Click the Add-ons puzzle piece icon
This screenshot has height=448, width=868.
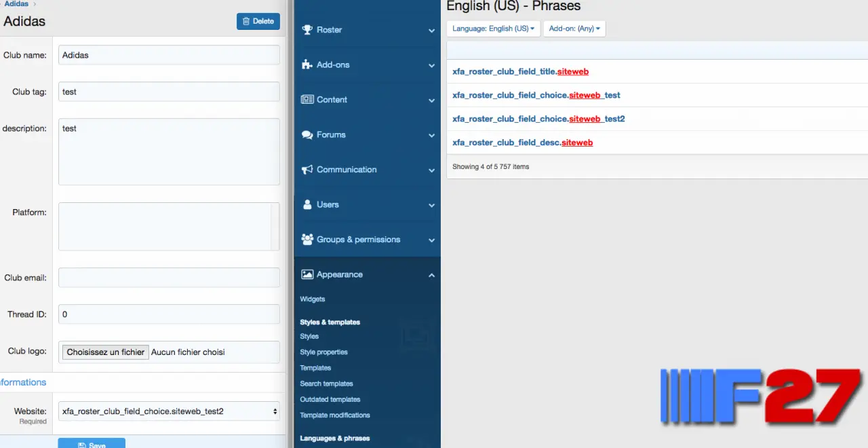pos(307,64)
